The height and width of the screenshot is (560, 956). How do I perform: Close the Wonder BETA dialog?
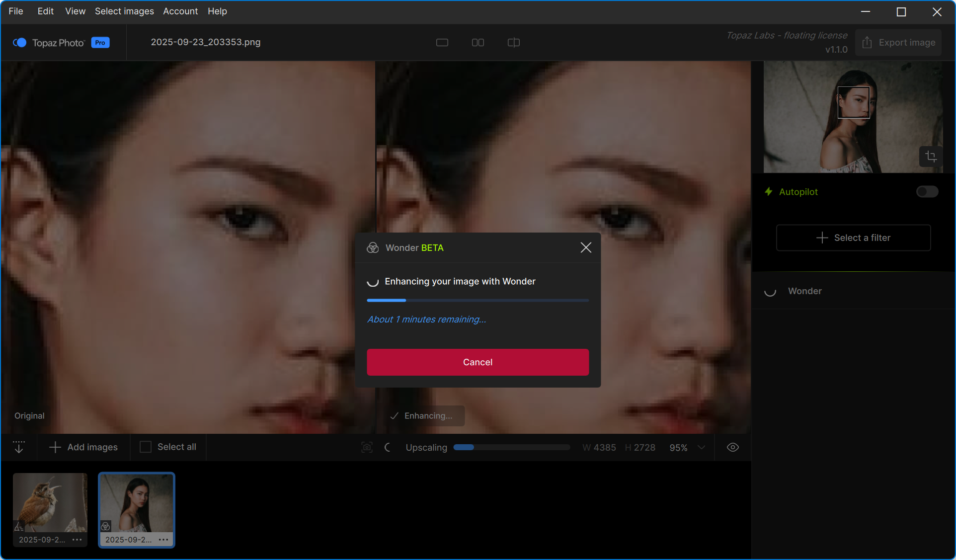[586, 247]
